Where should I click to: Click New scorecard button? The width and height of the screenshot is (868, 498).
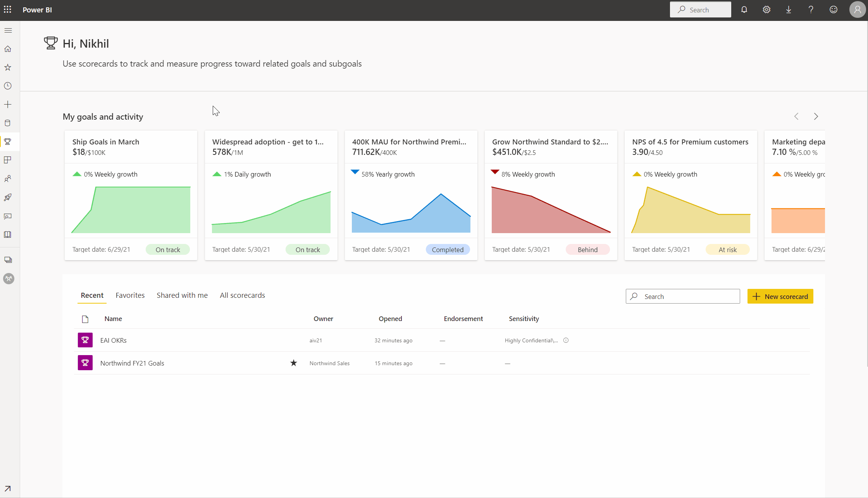(780, 296)
